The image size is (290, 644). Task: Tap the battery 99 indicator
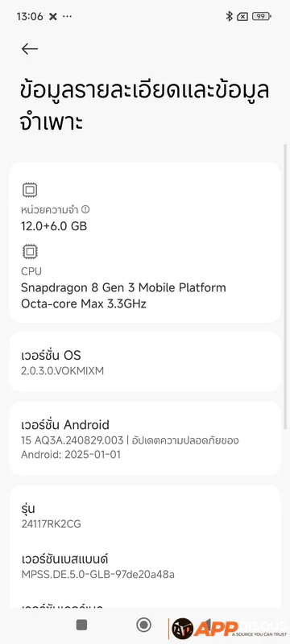pyautogui.click(x=262, y=16)
